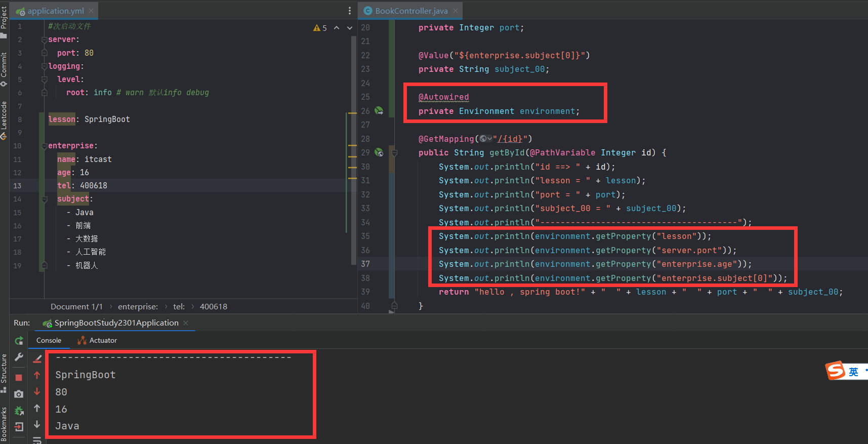Collapse the subject list on line 14
Viewport: 868px width, 444px height.
coord(45,199)
